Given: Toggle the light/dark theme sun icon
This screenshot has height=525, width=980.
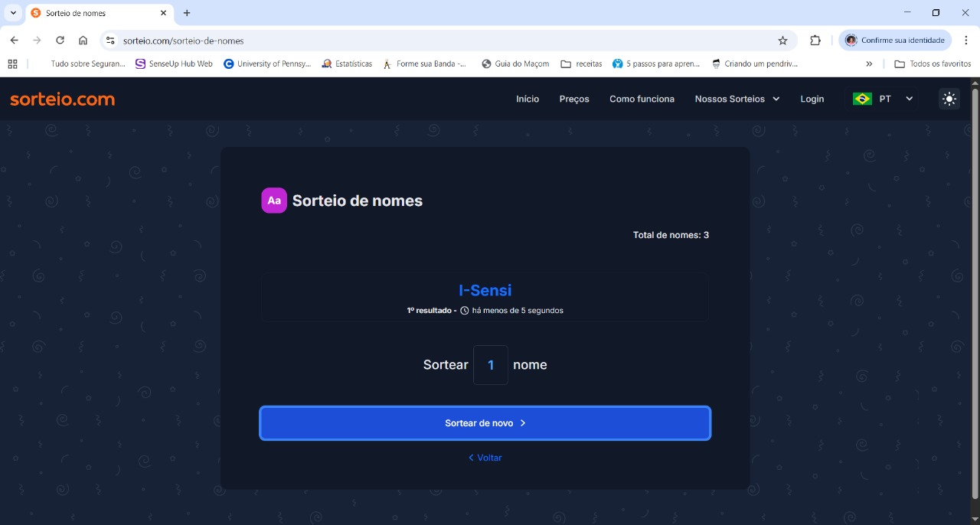Looking at the screenshot, I should [x=949, y=99].
